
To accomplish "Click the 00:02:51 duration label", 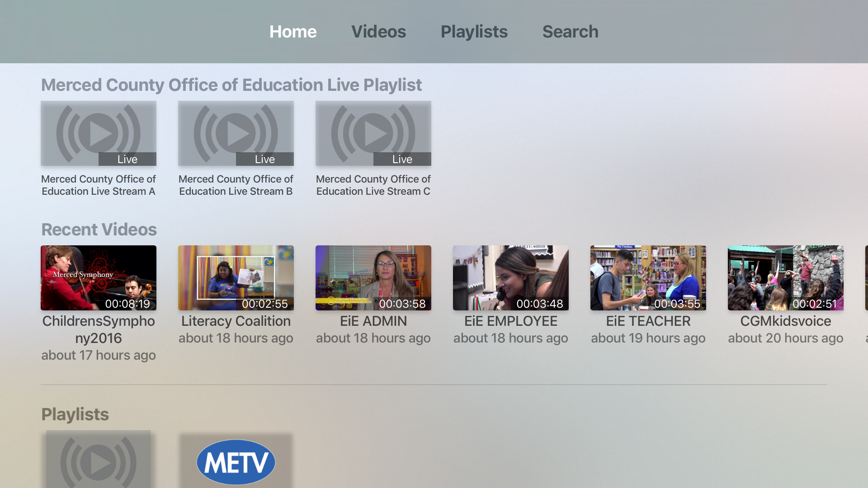I will click(815, 304).
